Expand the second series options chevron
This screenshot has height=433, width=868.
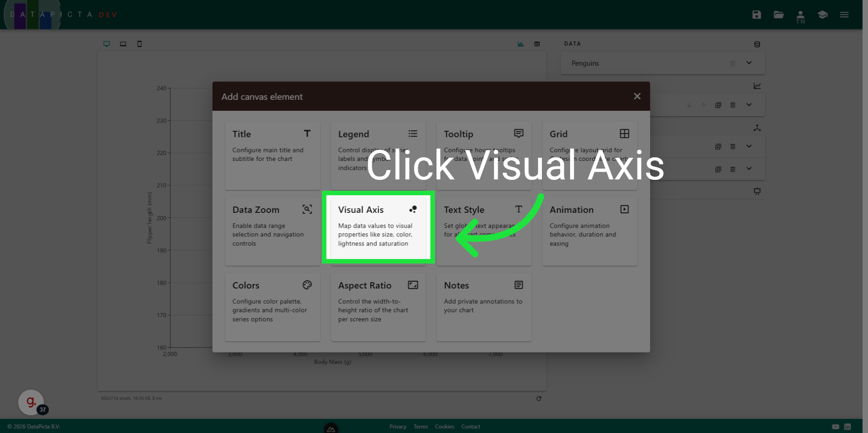pos(749,146)
